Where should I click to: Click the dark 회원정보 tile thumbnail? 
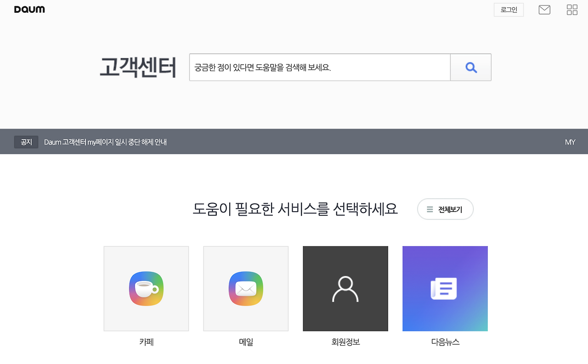click(345, 288)
